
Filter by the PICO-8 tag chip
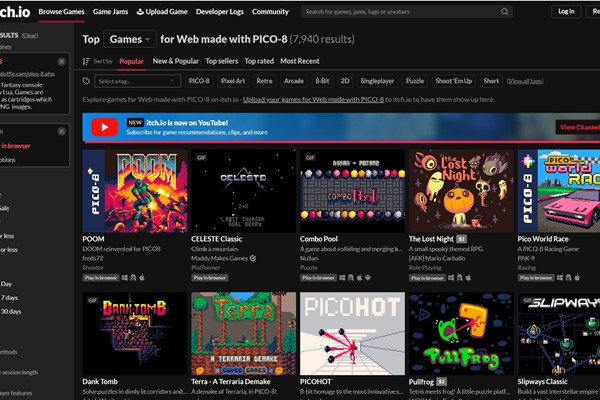coord(199,81)
